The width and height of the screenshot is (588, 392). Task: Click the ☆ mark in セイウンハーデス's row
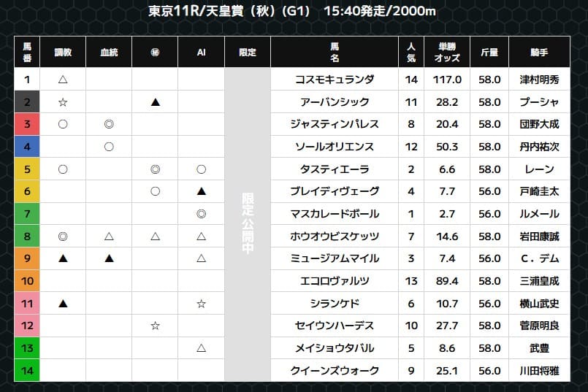pyautogui.click(x=155, y=326)
